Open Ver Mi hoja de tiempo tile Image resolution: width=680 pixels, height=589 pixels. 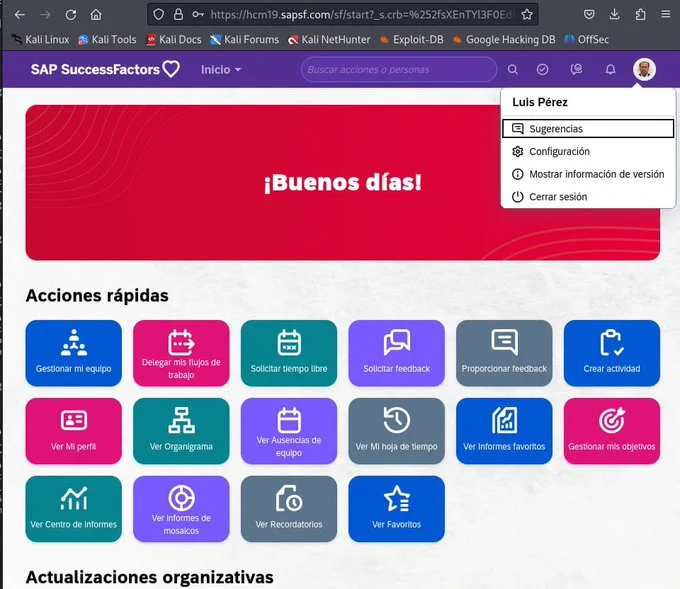tap(396, 431)
